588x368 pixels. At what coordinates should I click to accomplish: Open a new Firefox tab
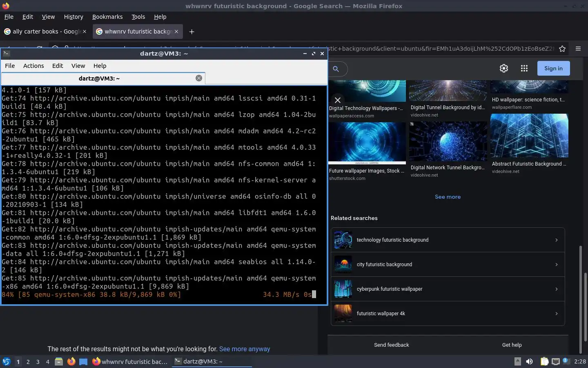(x=192, y=31)
